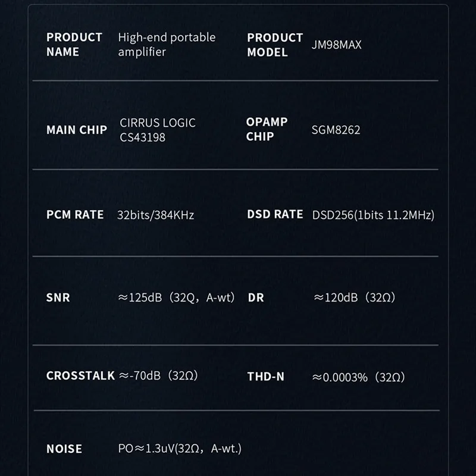This screenshot has width=476, height=476.
Task: Click the PRODUCT NAME label
Action: (74, 45)
